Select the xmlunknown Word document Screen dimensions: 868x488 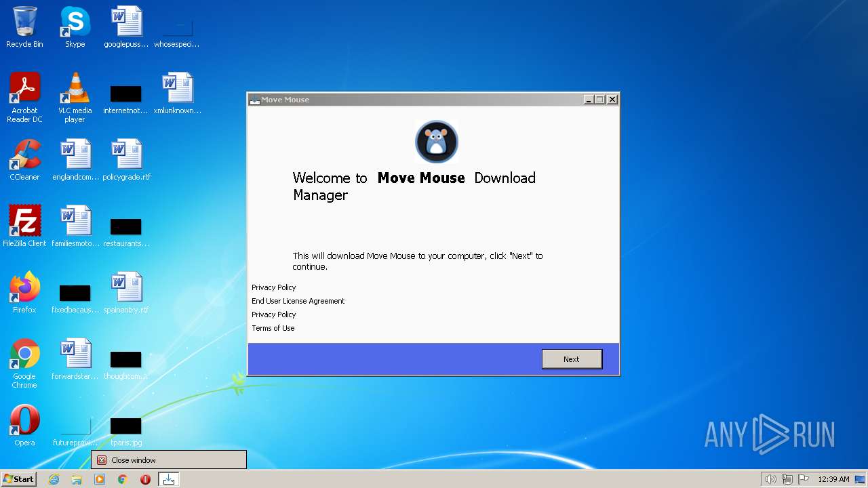[178, 94]
